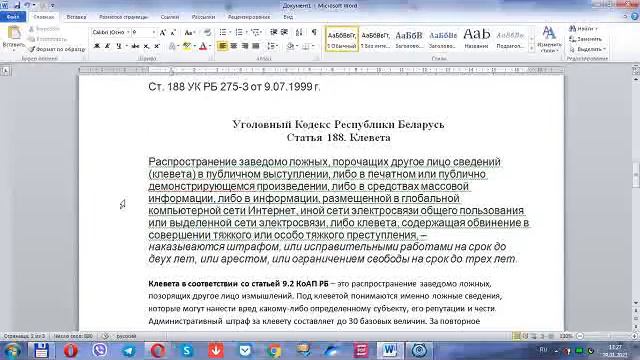Toggle Bold (Ж) formatting
640x360 pixels.
click(97, 46)
